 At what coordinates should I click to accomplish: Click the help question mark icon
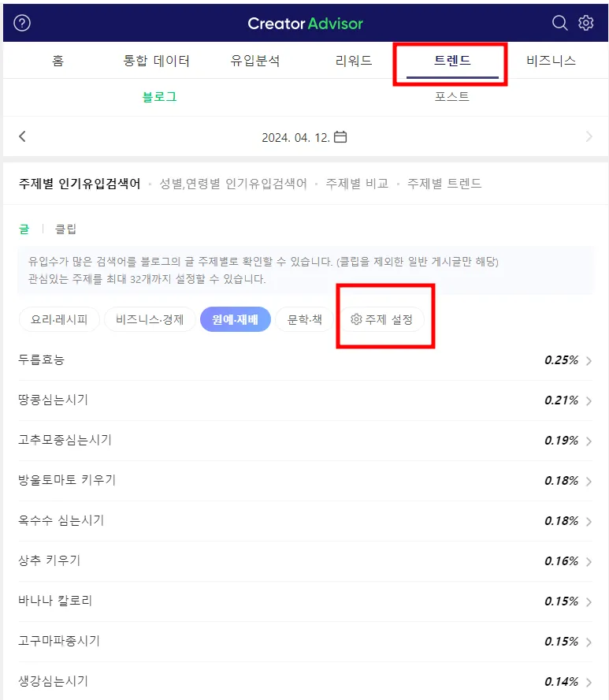coord(23,23)
